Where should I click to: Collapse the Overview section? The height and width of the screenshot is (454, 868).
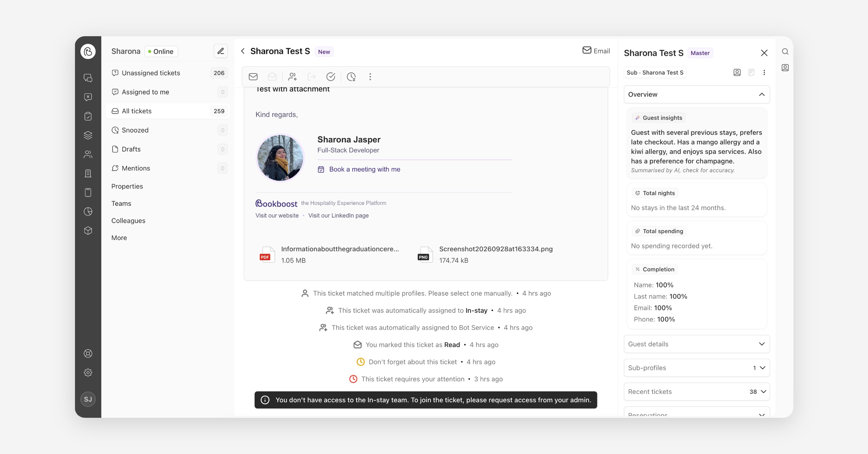click(x=697, y=94)
